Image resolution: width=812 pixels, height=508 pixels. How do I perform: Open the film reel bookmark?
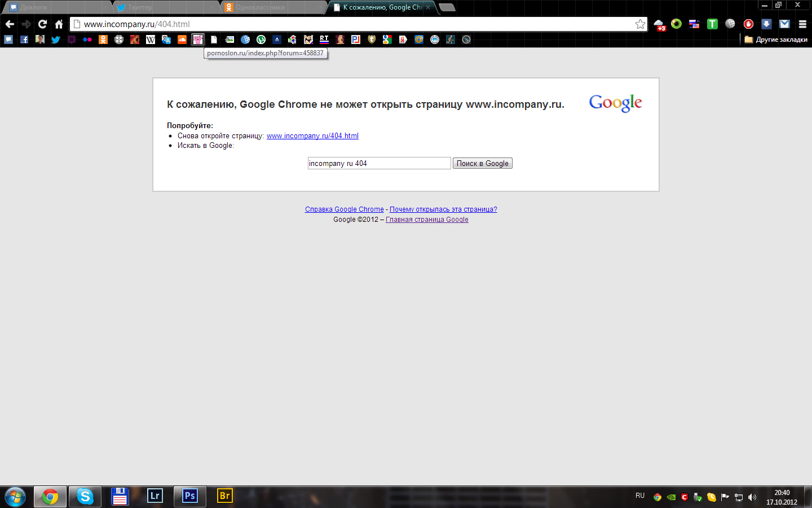119,40
